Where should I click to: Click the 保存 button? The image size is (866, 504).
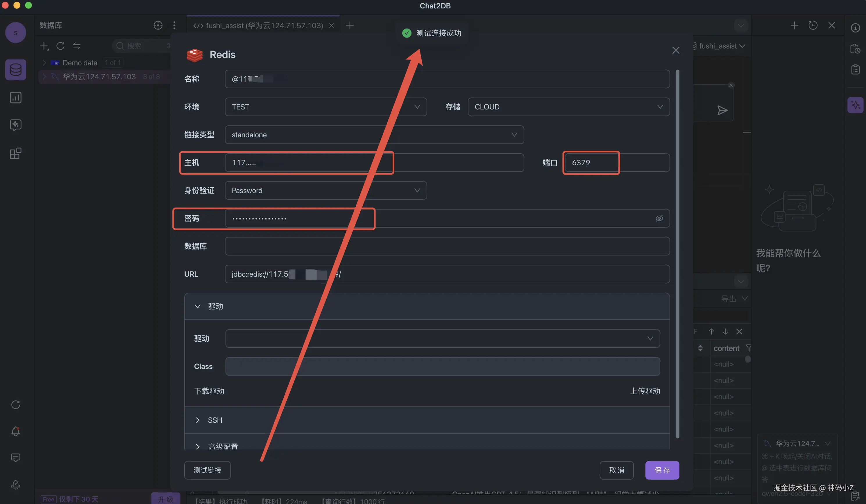[x=662, y=470]
